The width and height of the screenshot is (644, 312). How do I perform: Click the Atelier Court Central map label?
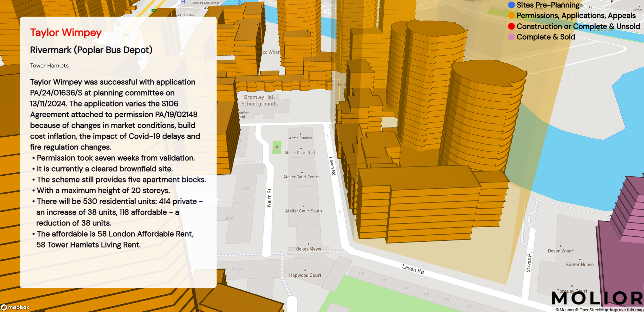pyautogui.click(x=302, y=177)
